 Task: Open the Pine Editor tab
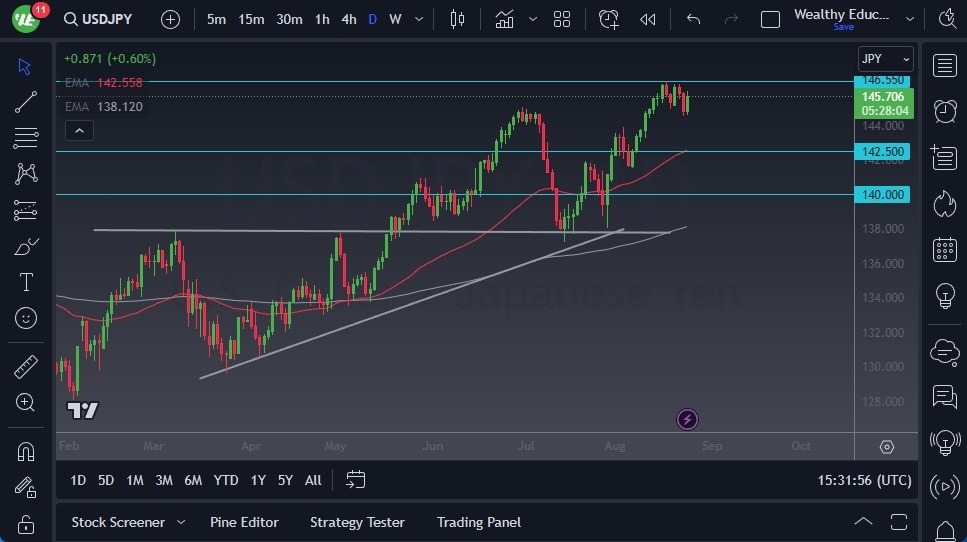(x=244, y=522)
